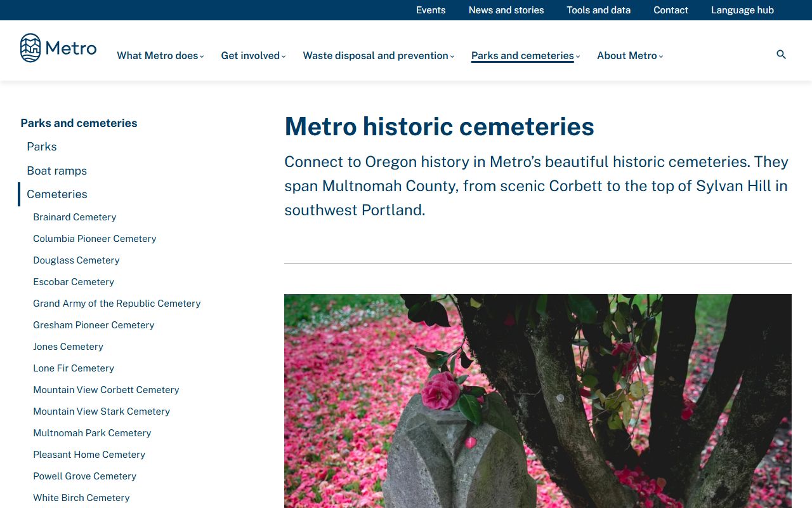Click the camellia gravestone photo
Viewport: 812px width, 508px height.
[x=538, y=401]
